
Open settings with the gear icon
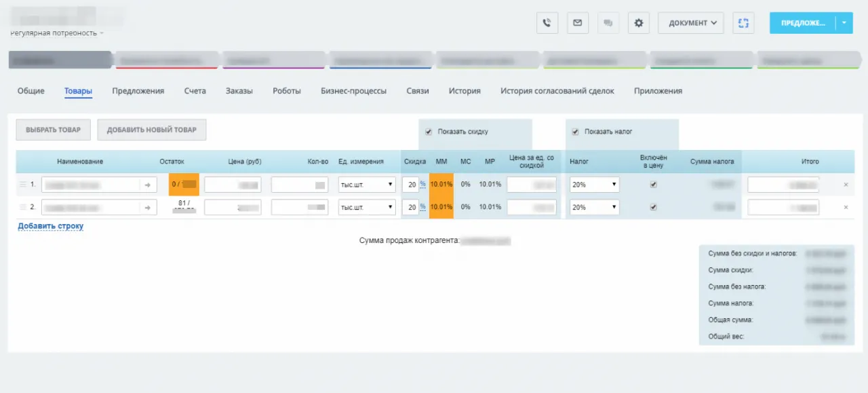coord(638,22)
